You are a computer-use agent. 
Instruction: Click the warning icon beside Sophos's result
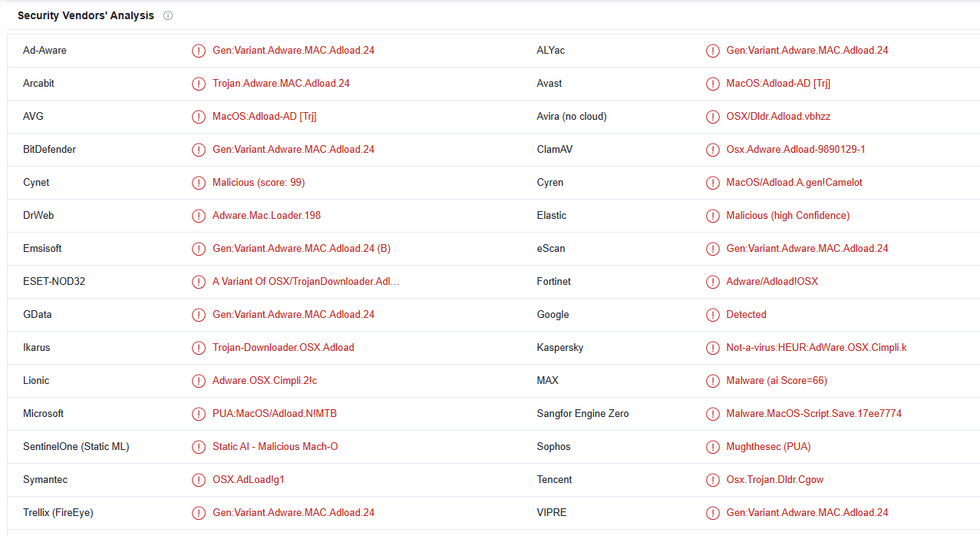tap(713, 447)
